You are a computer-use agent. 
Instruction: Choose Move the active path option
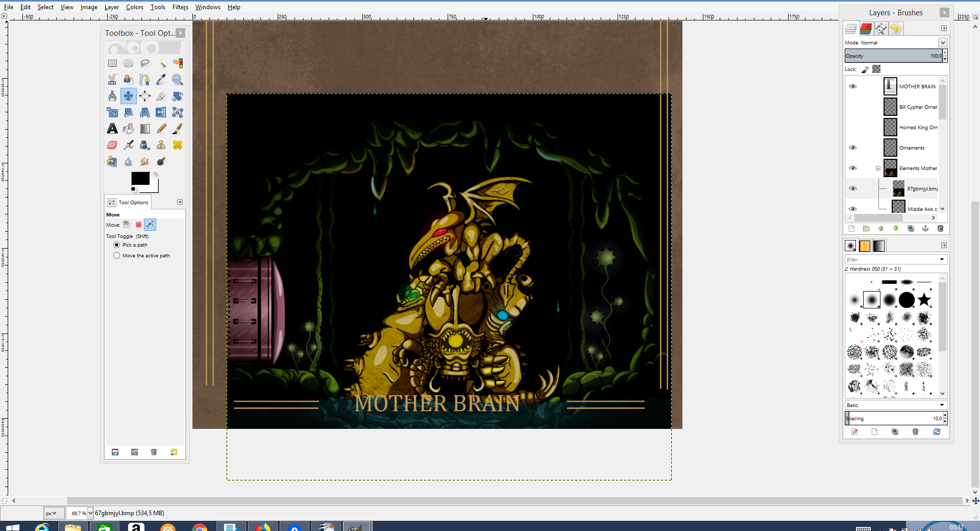(116, 256)
